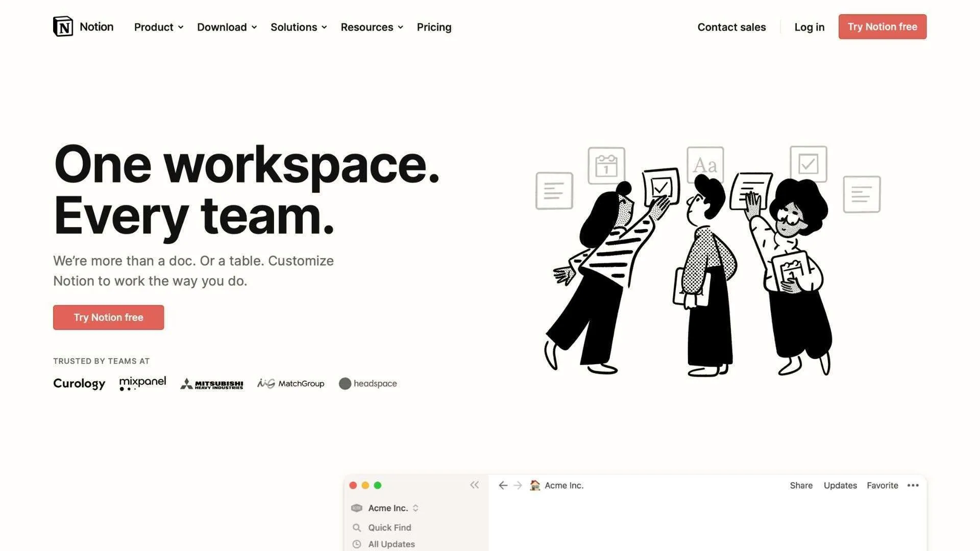Viewport: 980px width, 551px height.
Task: Click the Acme Inc. breadcrumb title
Action: (x=563, y=485)
